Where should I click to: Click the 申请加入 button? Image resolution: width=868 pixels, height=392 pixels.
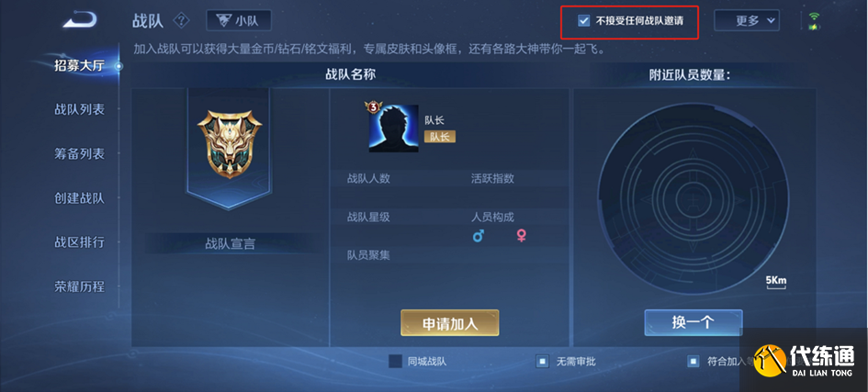(x=450, y=323)
